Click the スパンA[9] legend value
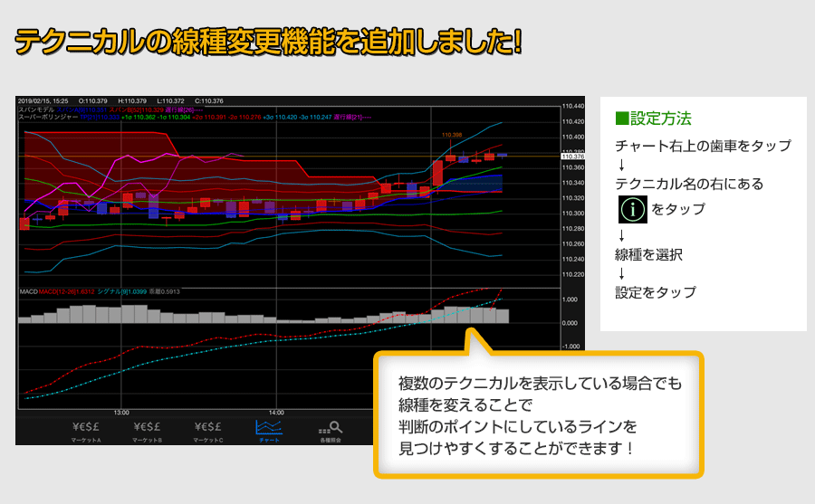815x504 pixels. tap(81, 110)
